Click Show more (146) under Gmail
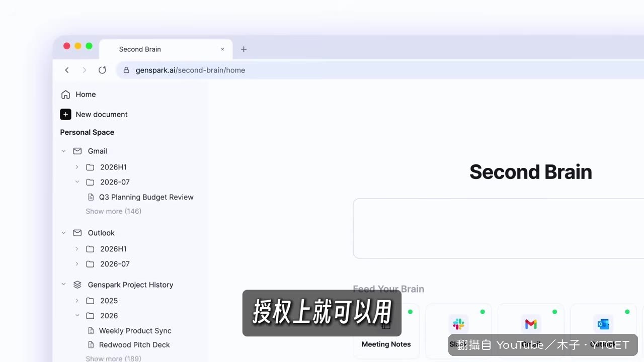The image size is (644, 362). pyautogui.click(x=113, y=211)
